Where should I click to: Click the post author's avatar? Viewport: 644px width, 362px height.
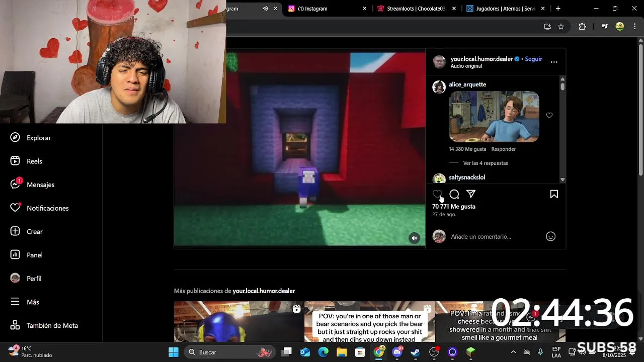click(x=439, y=62)
